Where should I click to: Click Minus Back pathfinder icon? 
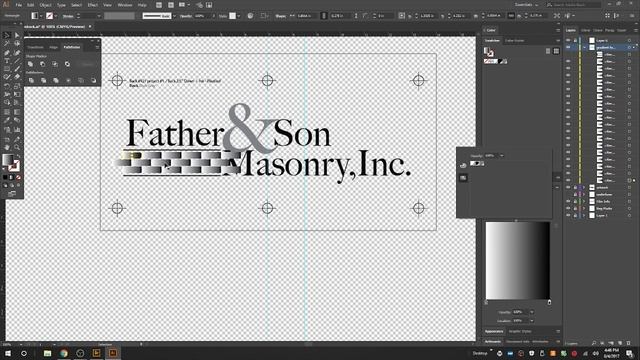93,80
